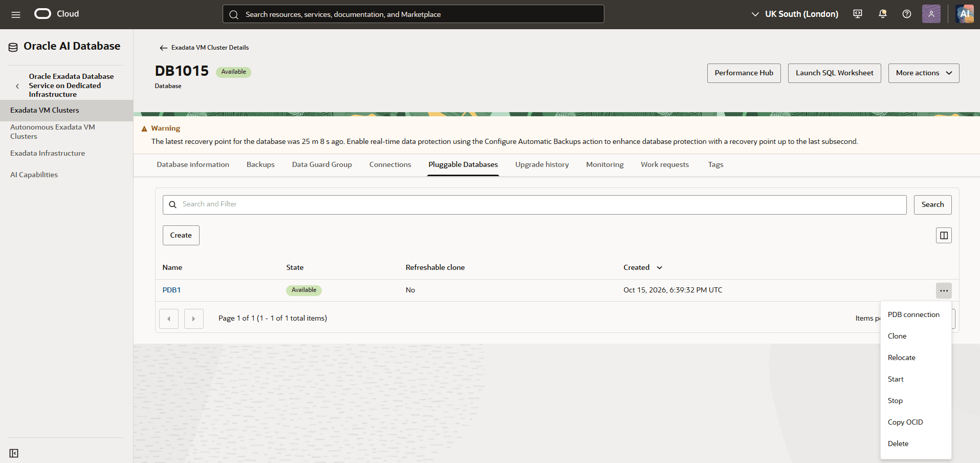Go back using the sidebar chevron

17,86
